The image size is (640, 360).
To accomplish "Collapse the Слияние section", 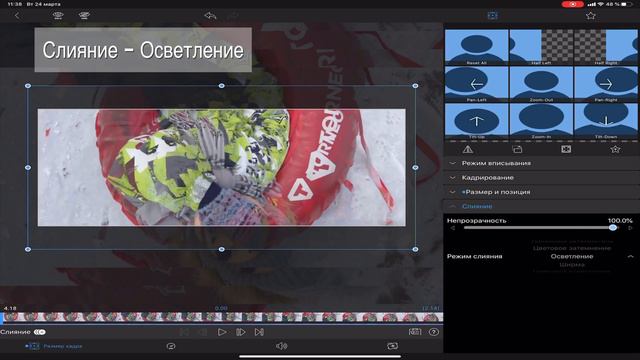I will (x=541, y=206).
